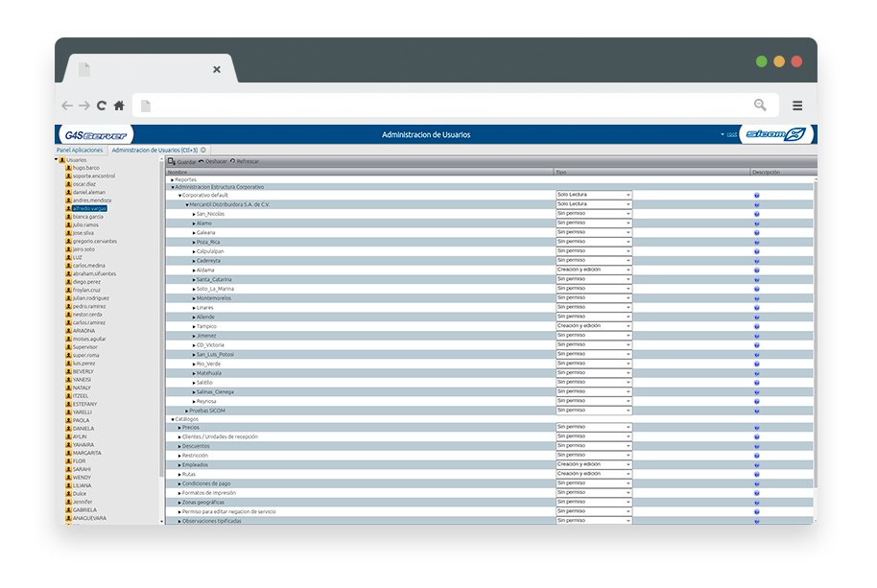Click help icon for Precios row

tap(757, 428)
